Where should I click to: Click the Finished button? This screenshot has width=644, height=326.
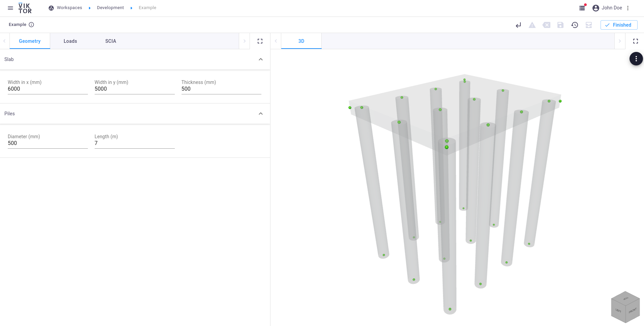coord(619,25)
